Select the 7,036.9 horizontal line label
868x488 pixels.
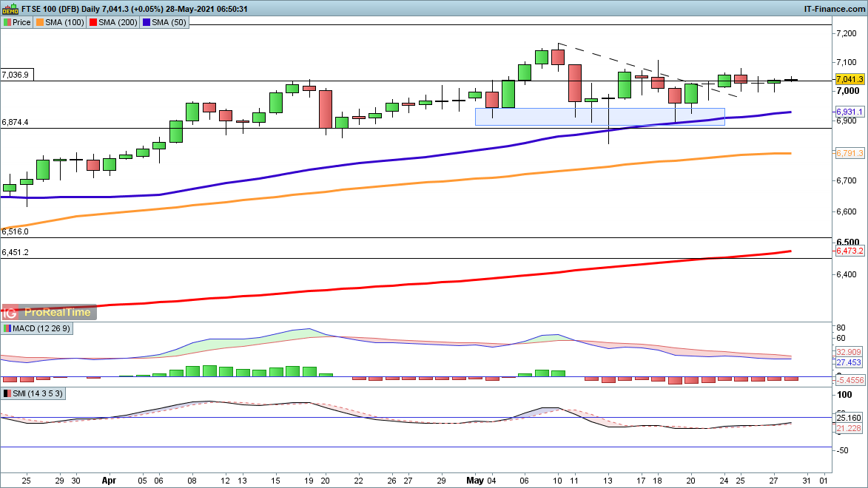tap(16, 75)
